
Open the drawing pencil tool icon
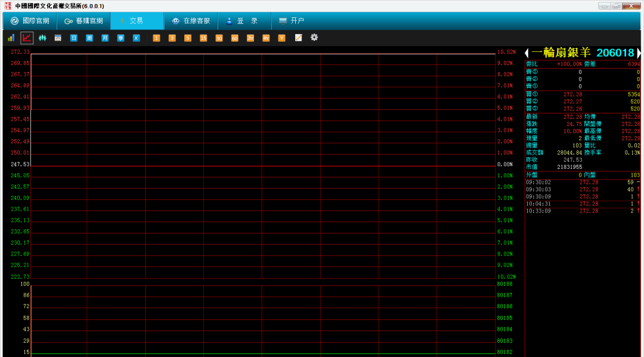(x=299, y=38)
